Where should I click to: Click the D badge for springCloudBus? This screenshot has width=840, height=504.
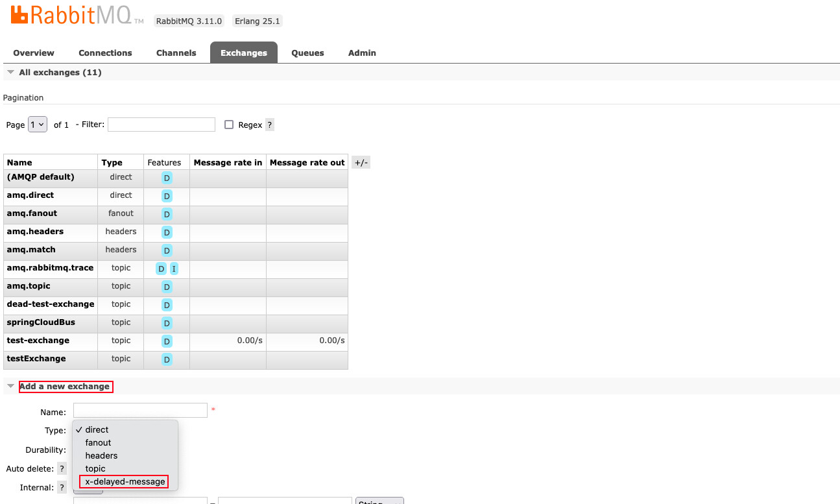(167, 323)
